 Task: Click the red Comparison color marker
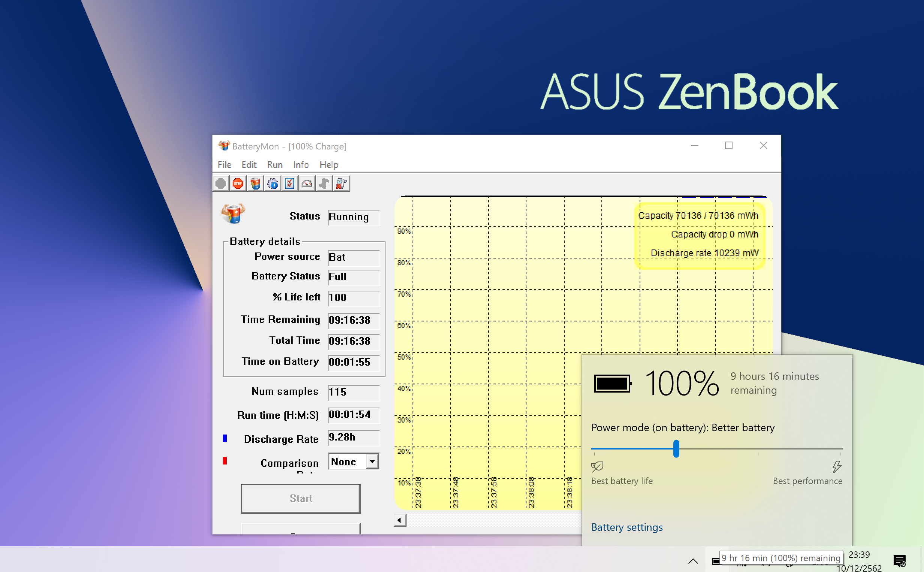pos(225,461)
